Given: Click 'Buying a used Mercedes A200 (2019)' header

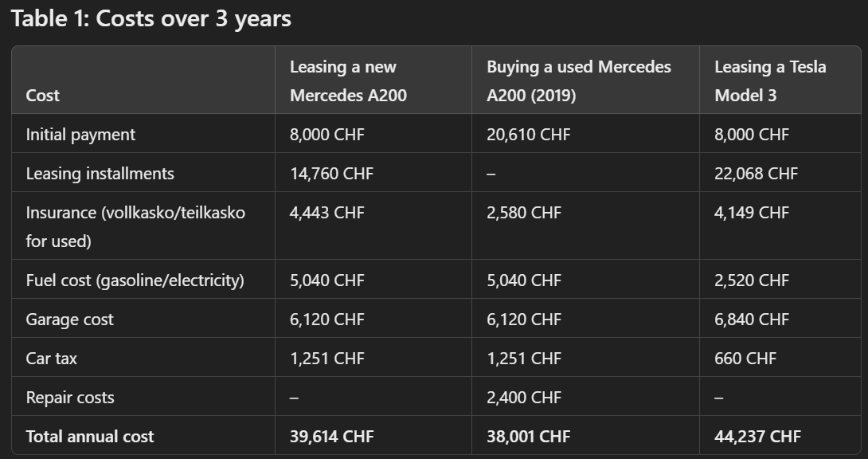Looking at the screenshot, I should pyautogui.click(x=578, y=80).
